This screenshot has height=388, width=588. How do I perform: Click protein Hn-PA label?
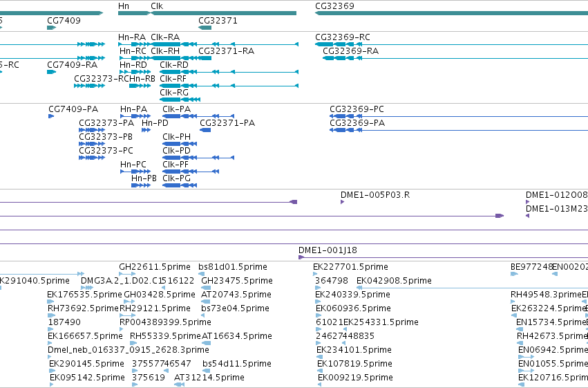[134, 109]
